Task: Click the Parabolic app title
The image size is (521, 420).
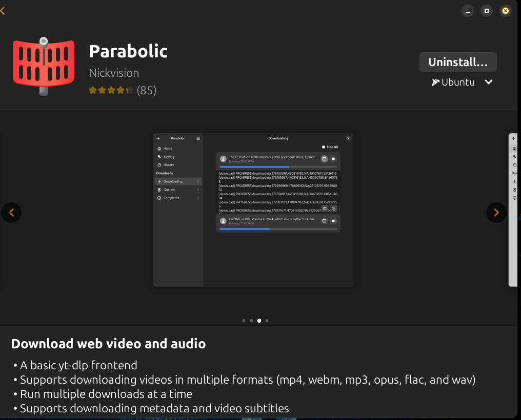Action: (x=128, y=51)
